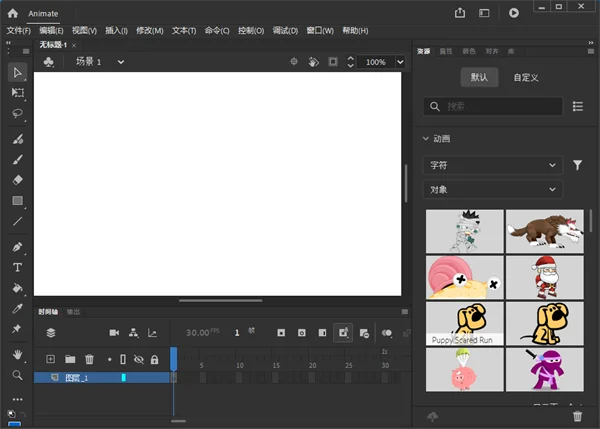
Task: Open the layer depth graph icon
Action: 152,333
